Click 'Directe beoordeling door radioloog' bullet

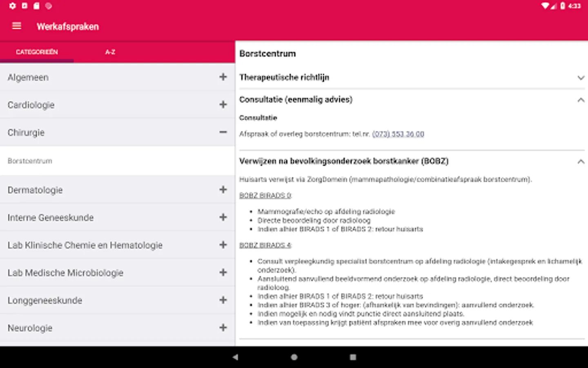tap(314, 220)
